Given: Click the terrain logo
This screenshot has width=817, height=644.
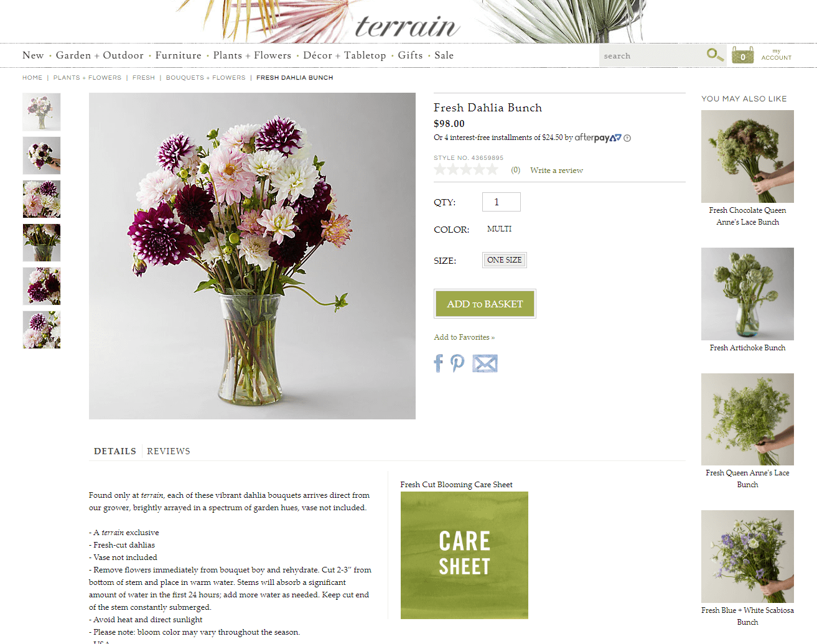Looking at the screenshot, I should tap(408, 26).
